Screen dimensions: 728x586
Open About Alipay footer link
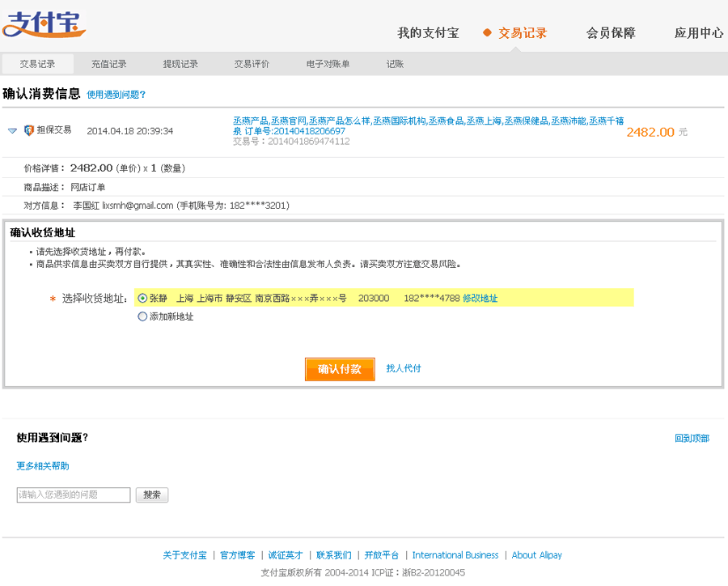[537, 555]
